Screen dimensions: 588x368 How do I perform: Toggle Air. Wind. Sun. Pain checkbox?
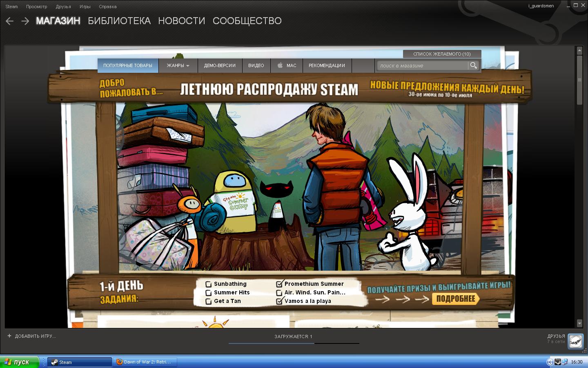279,293
